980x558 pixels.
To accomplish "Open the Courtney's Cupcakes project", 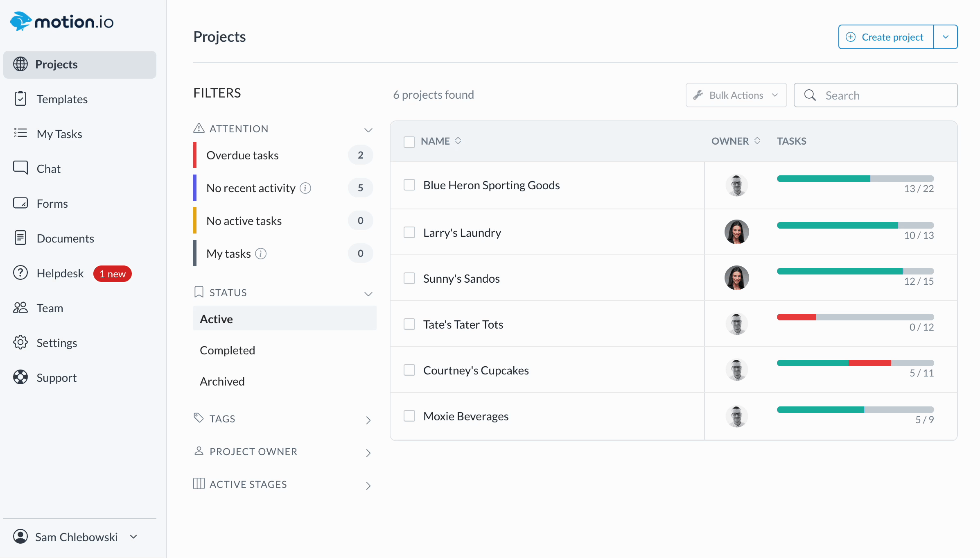I will tap(476, 370).
